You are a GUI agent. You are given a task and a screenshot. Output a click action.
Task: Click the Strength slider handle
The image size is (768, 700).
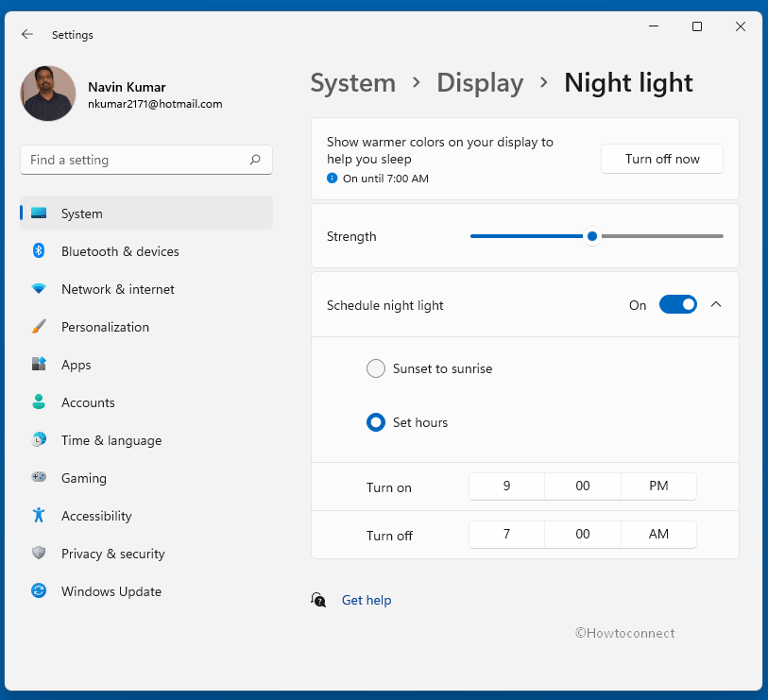592,236
